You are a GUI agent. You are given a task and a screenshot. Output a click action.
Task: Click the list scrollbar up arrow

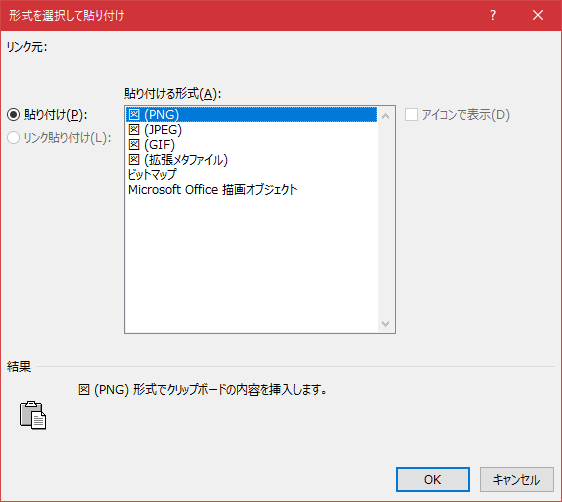coord(386,116)
